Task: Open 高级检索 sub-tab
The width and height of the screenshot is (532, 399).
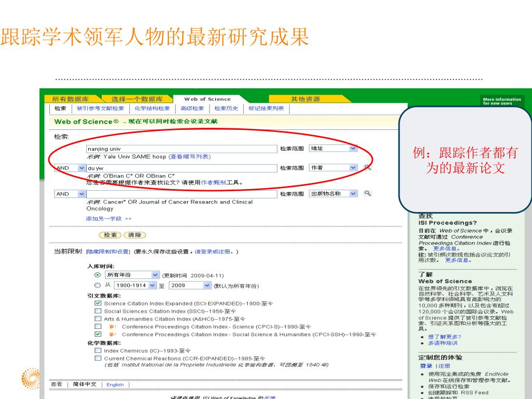Action: pos(192,108)
